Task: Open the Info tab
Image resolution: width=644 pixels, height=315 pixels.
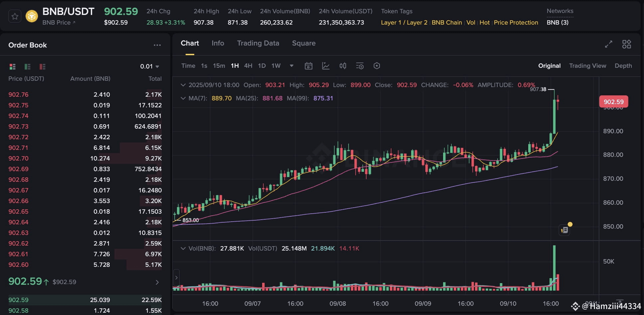Action: pyautogui.click(x=218, y=43)
